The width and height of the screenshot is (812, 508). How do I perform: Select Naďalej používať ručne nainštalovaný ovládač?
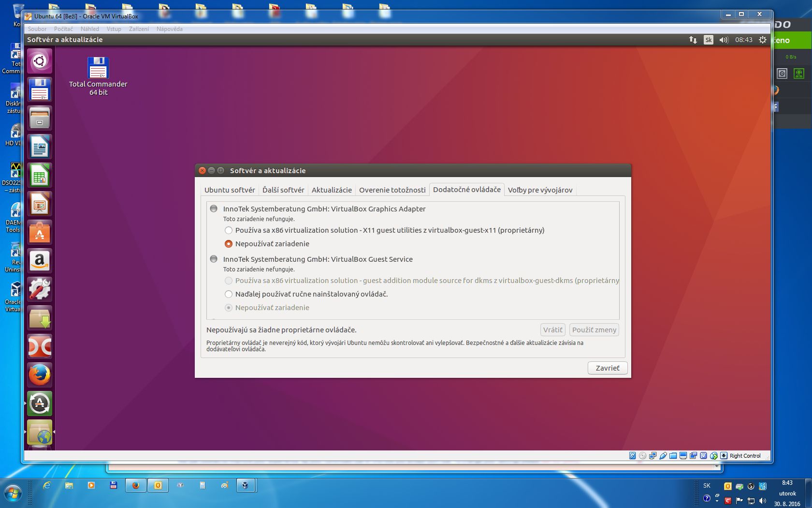[306, 294]
